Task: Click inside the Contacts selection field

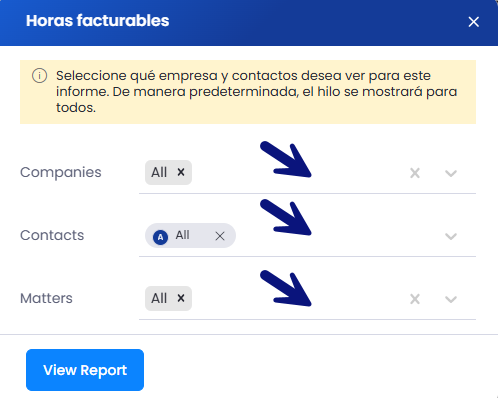Action: pos(307,236)
